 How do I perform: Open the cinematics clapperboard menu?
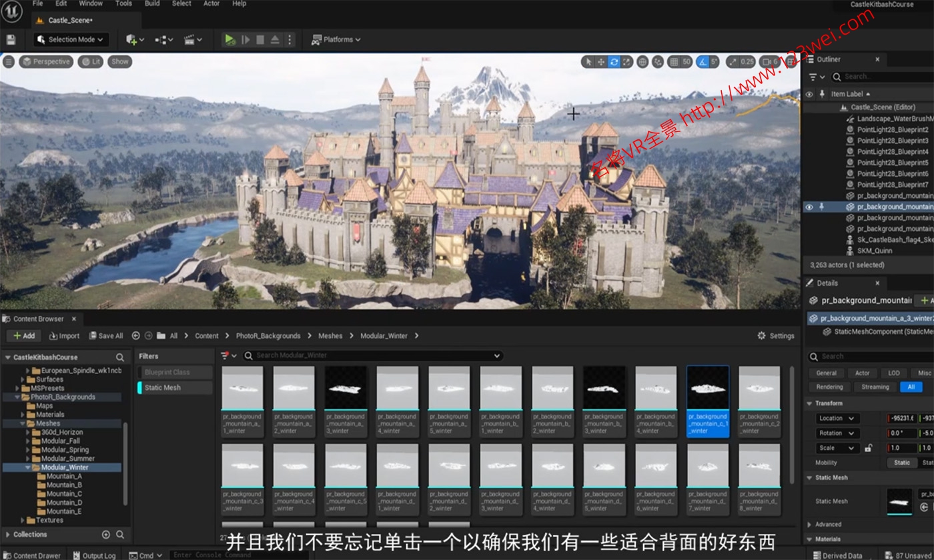tap(192, 40)
